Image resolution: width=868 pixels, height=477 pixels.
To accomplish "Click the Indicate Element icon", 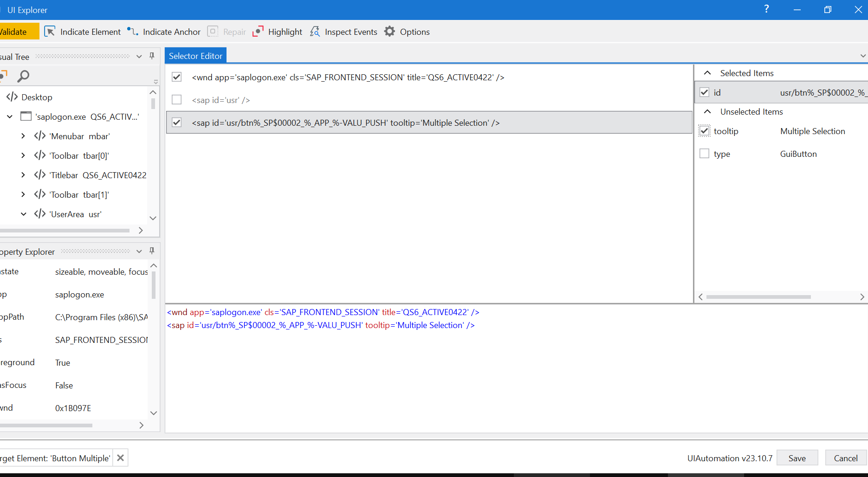I will point(50,32).
